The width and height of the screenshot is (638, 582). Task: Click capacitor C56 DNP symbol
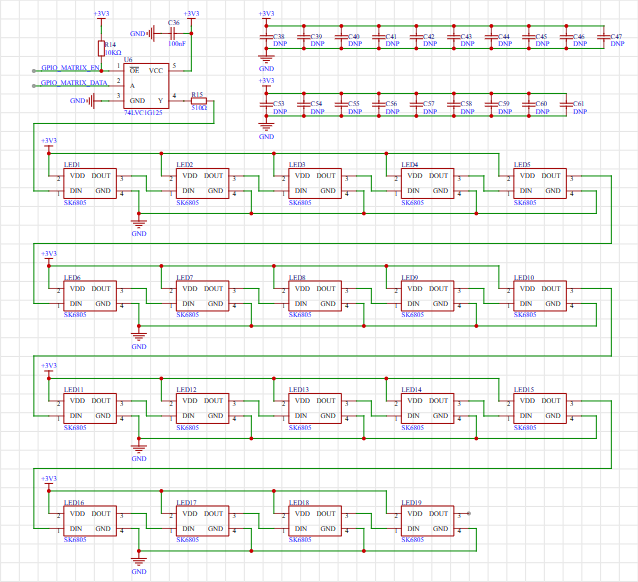[x=379, y=105]
